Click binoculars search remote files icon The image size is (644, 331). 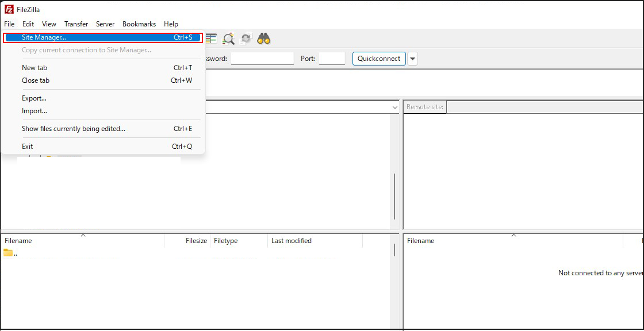[264, 39]
